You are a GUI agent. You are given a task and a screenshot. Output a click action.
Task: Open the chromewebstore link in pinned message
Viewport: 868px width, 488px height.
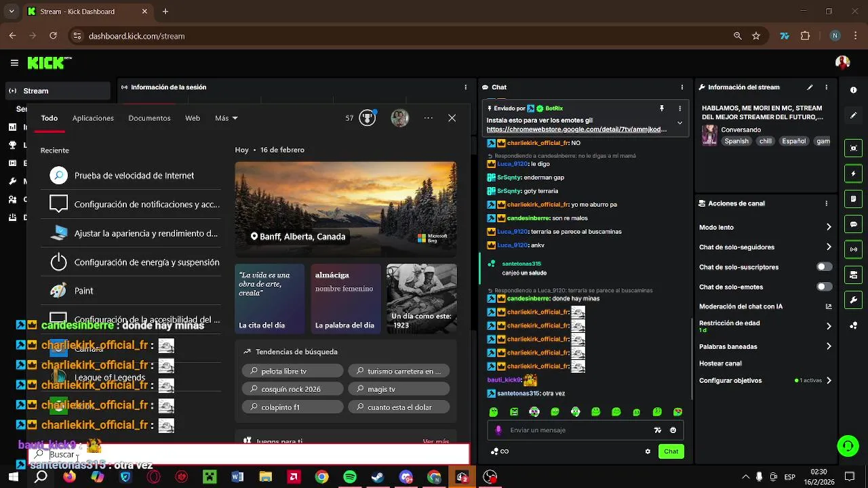(576, 129)
